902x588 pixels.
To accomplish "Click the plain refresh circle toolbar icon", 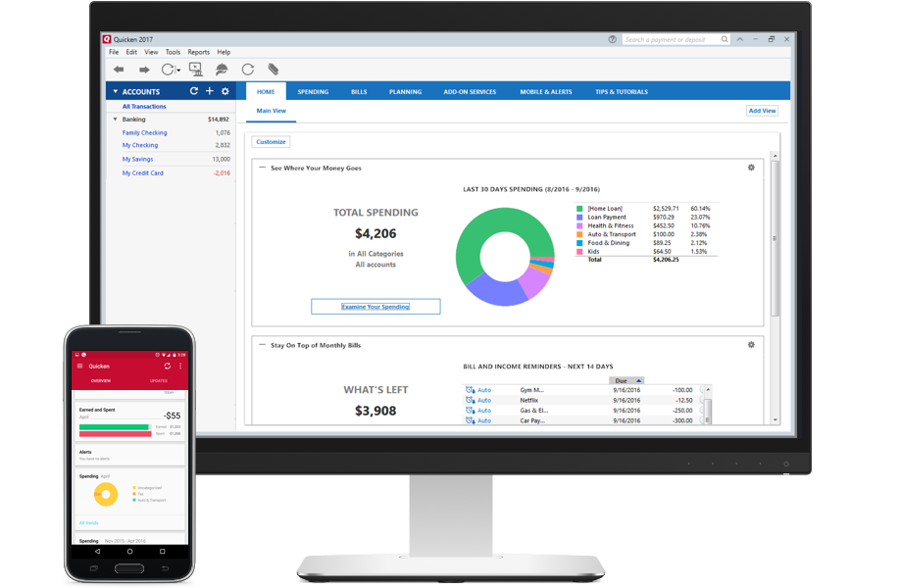I will tap(248, 70).
